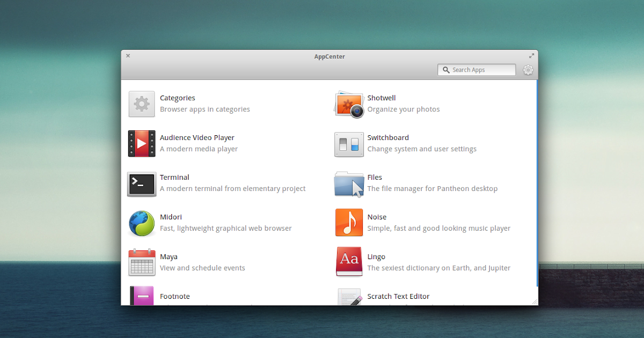Click the Categories browse icon

141,104
